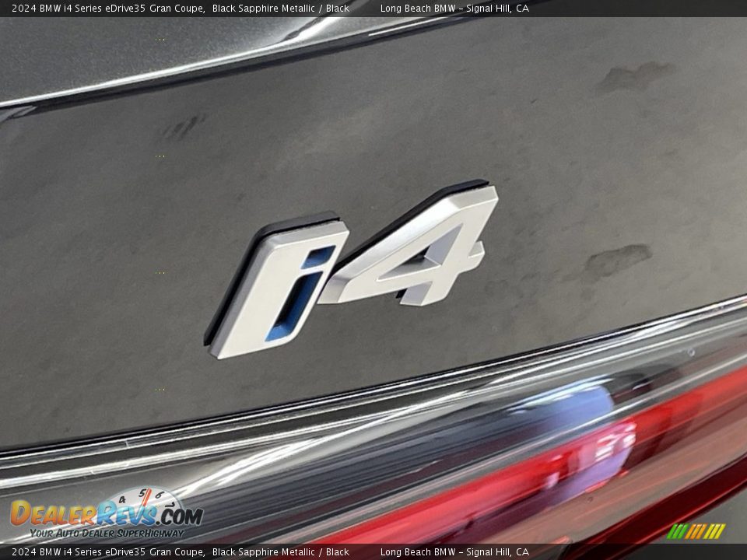The height and width of the screenshot is (560, 747).
Task: Click the top text "Black Sapphire Metallic / Black"
Action: point(281,8)
